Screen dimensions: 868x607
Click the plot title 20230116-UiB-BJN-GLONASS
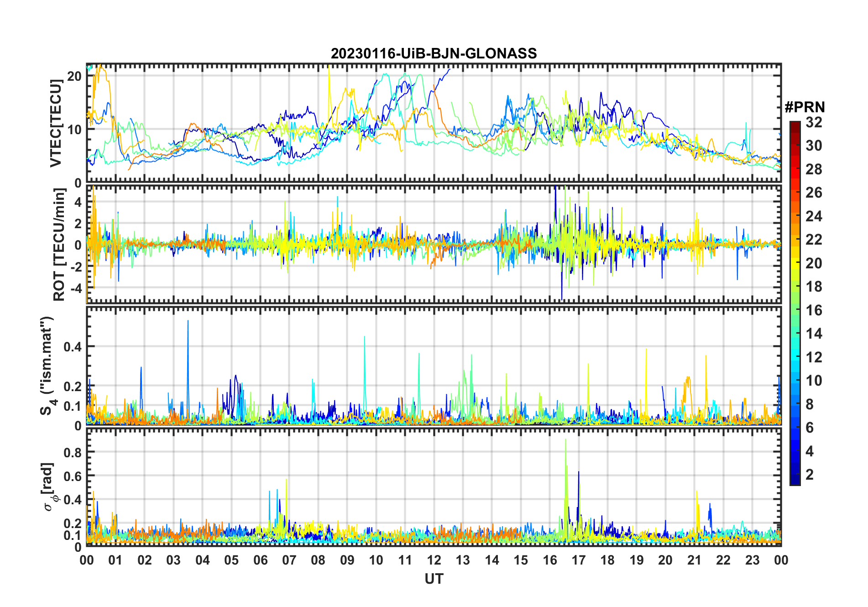(x=434, y=53)
